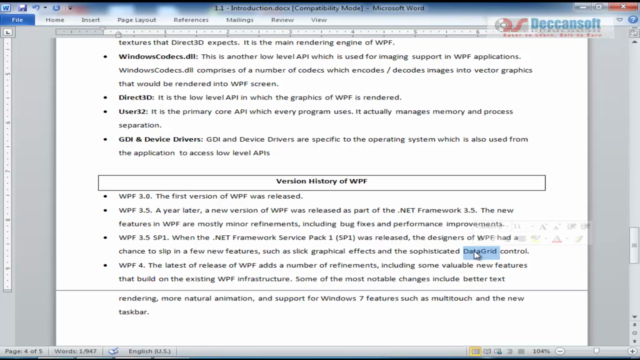Click the Grow Font icon in mini toolbar

(543, 227)
